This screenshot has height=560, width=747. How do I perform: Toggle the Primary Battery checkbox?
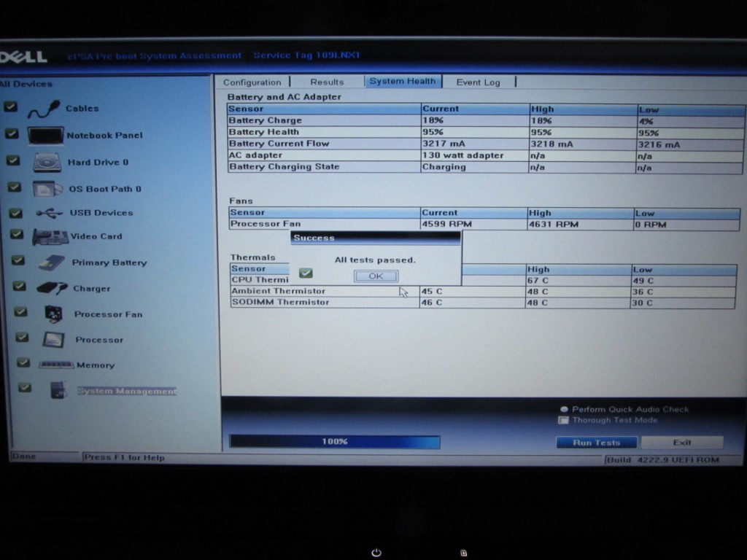point(18,260)
